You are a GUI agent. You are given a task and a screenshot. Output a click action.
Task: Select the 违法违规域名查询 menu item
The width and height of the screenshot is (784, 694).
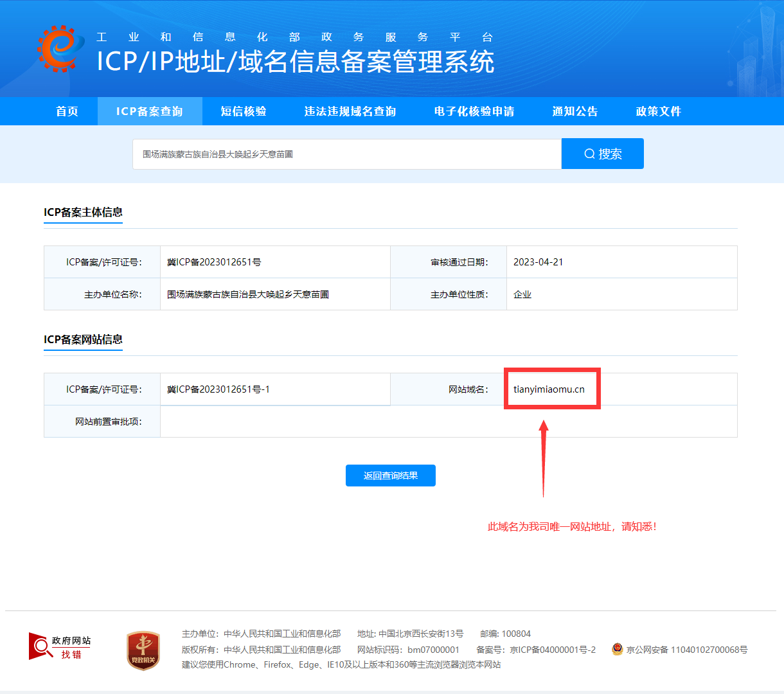point(350,111)
